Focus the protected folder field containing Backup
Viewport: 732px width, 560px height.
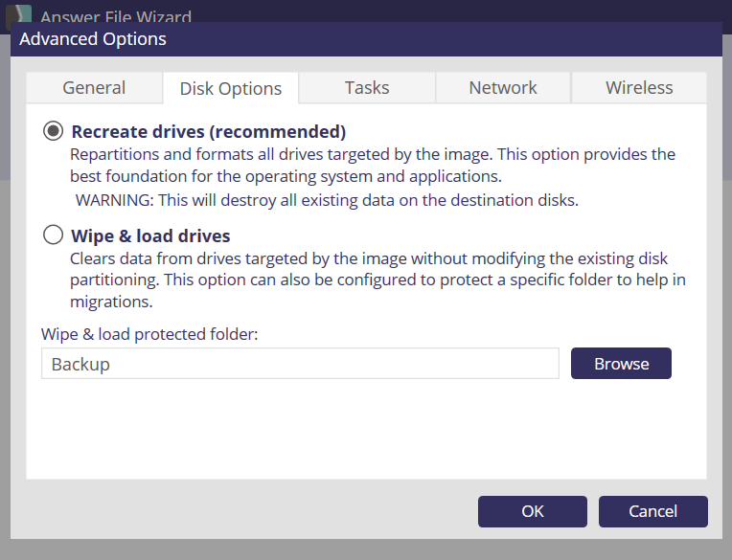tap(300, 364)
